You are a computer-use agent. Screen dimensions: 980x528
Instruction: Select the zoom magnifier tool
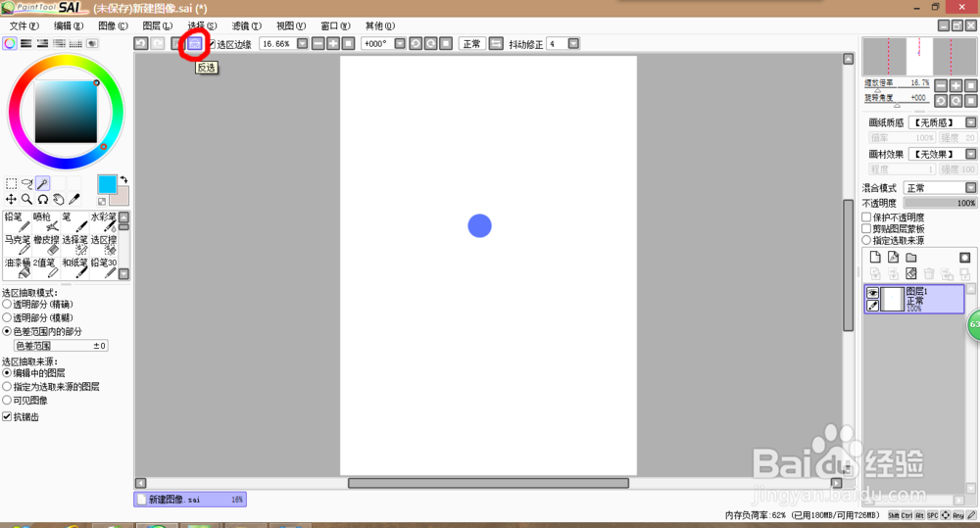coord(26,199)
